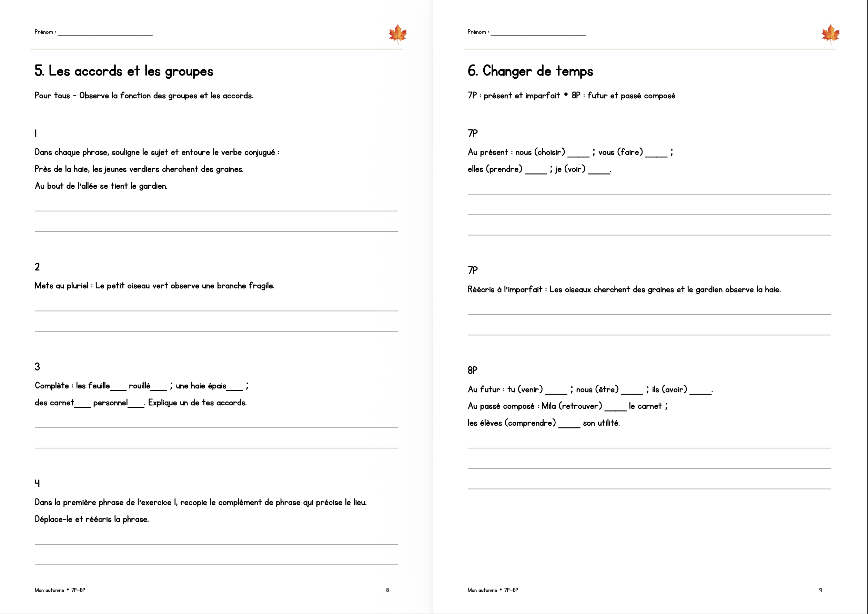868x614 pixels.
Task: Click the blank after 'Mila (retrouver)'
Action: coord(615,409)
